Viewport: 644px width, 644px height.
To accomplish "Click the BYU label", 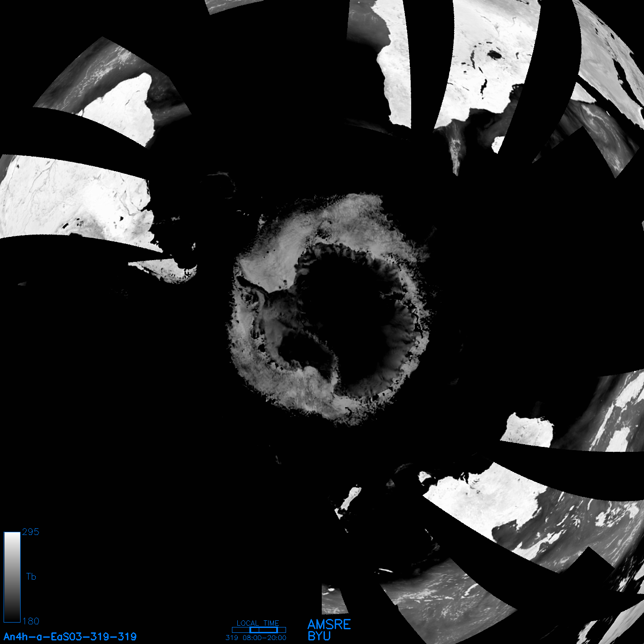I will pos(319,636).
